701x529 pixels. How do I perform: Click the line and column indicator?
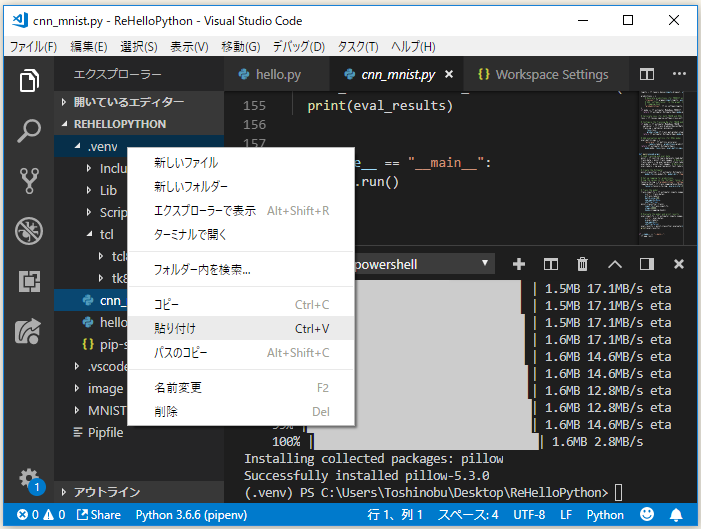coord(395,515)
